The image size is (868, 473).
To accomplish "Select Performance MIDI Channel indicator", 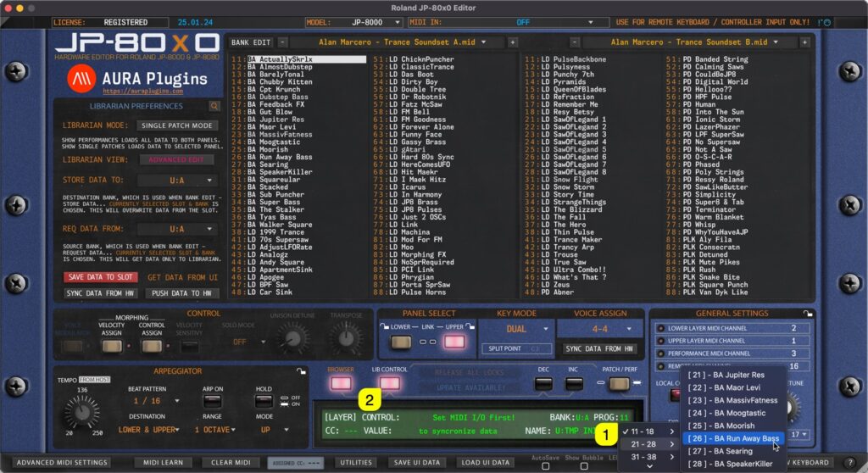I will [x=660, y=353].
